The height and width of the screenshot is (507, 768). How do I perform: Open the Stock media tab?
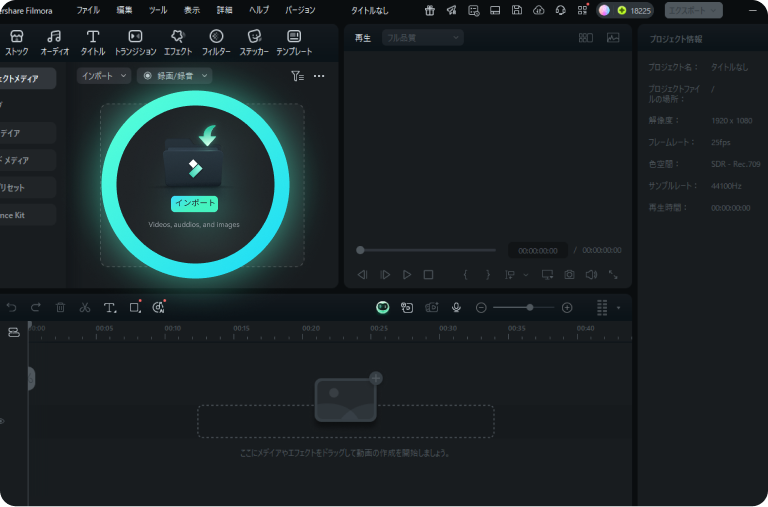[17, 42]
